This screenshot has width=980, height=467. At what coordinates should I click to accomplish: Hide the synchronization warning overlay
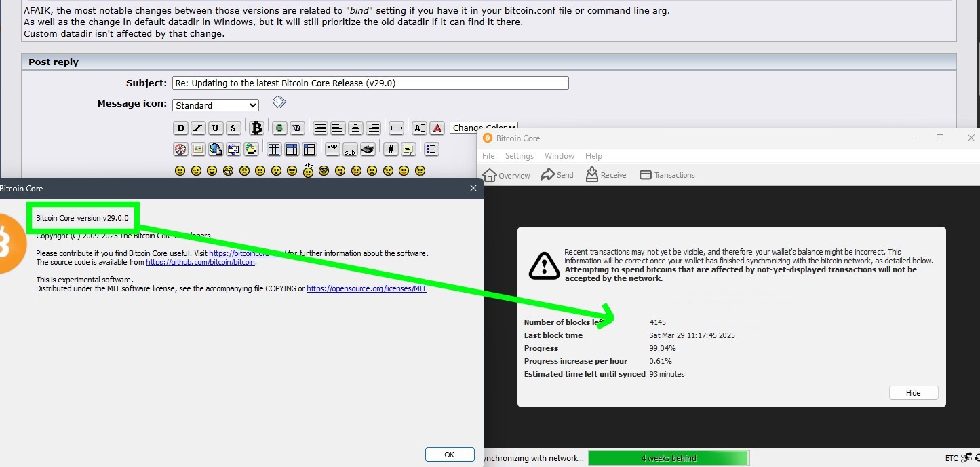(x=914, y=393)
